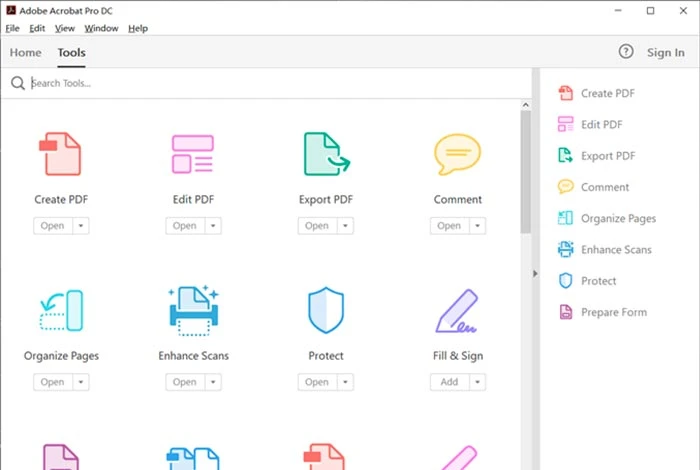Click the blue combined files icon in bottom row

(193, 458)
